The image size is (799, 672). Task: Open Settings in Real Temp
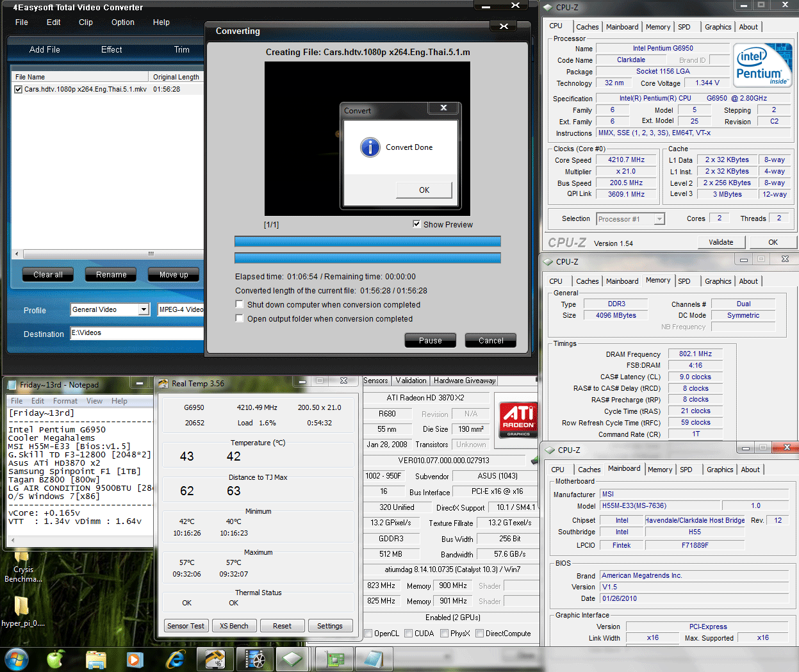(x=330, y=626)
